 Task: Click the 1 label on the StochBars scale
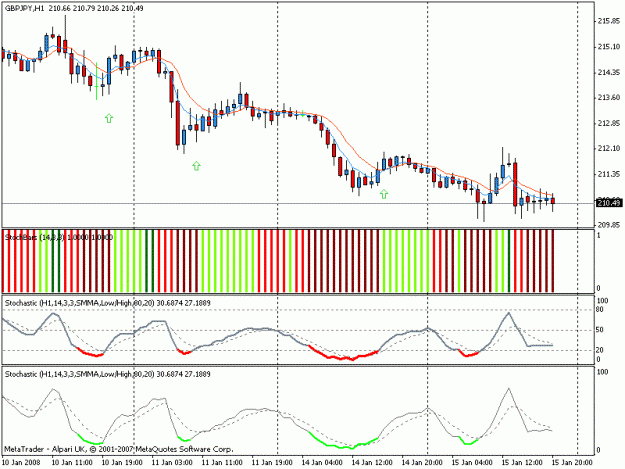pyautogui.click(x=599, y=235)
